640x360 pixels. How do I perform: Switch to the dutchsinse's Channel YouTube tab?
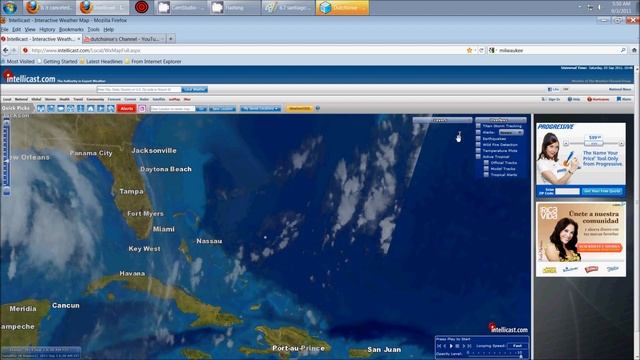pos(124,39)
